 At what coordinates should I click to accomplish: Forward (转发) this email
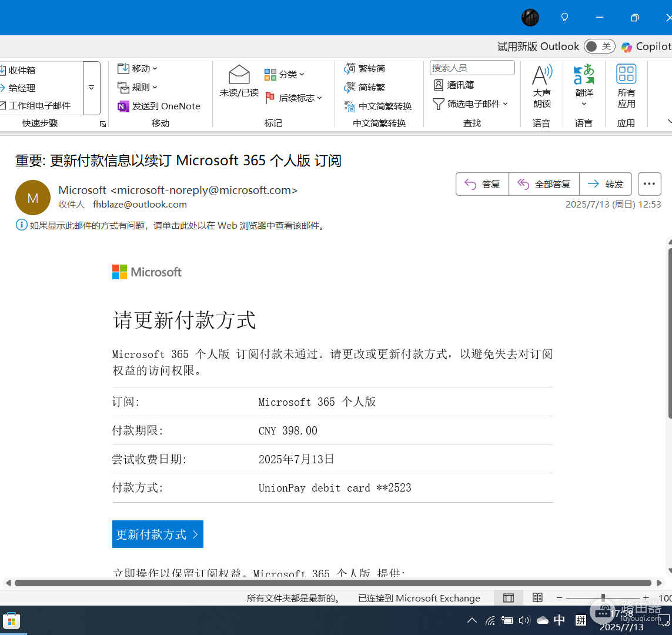(605, 184)
